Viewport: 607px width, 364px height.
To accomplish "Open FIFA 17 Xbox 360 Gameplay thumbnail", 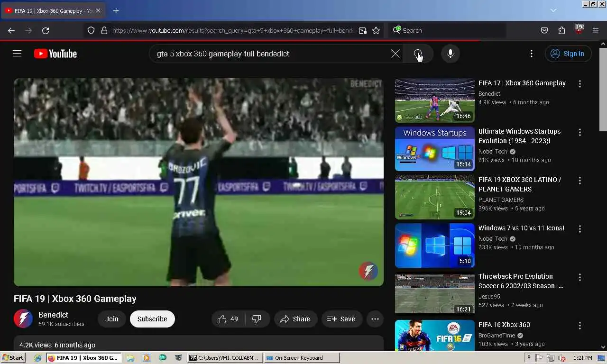I will click(435, 100).
